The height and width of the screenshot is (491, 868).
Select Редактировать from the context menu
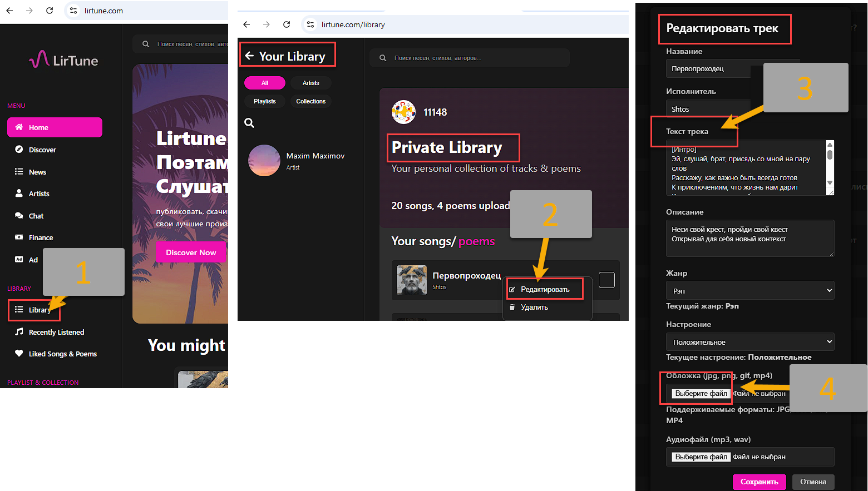coord(545,290)
